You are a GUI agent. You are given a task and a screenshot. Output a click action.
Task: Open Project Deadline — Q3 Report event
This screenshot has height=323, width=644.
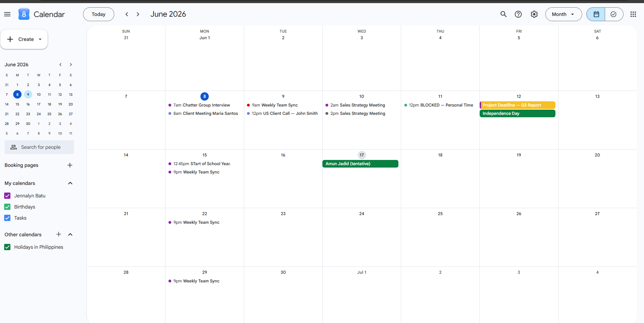[x=518, y=105]
